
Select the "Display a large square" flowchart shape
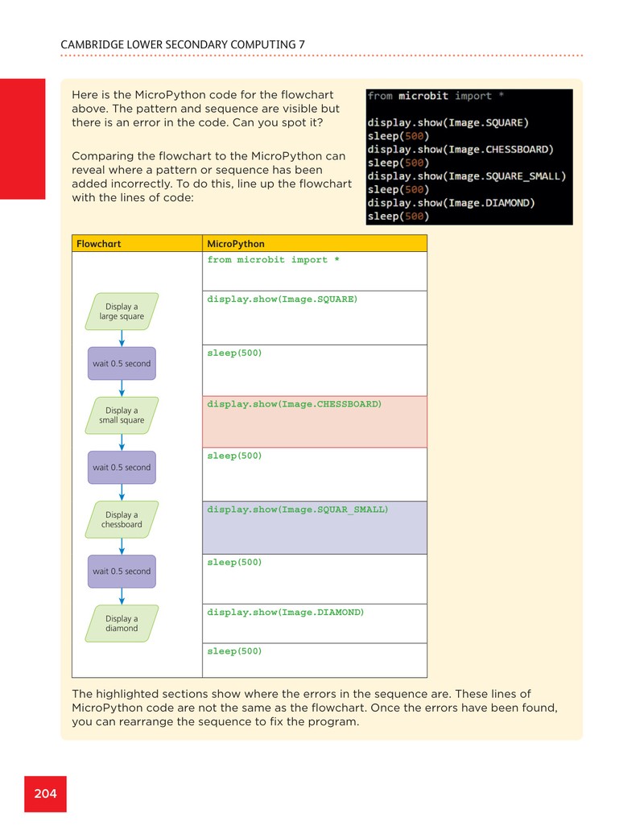122,312
